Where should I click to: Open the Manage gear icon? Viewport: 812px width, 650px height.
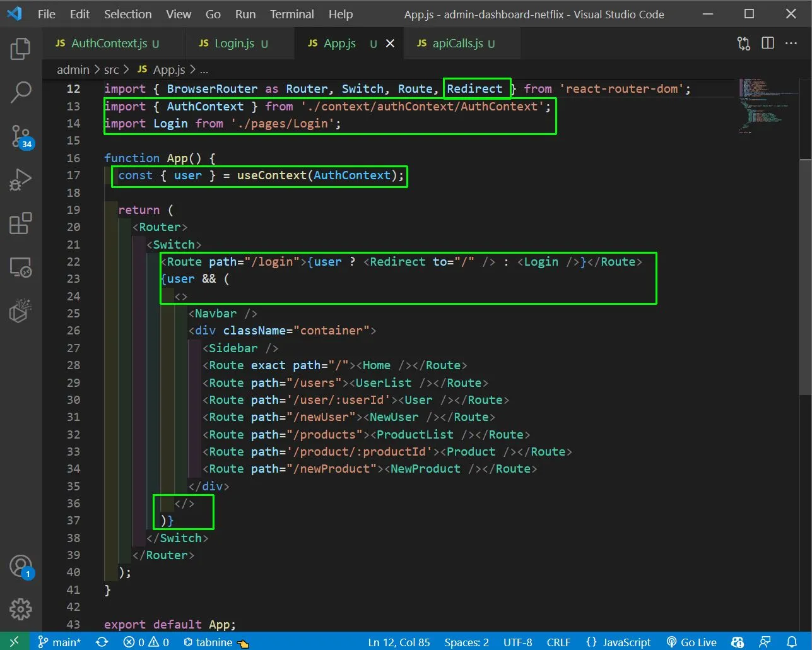[20, 610]
